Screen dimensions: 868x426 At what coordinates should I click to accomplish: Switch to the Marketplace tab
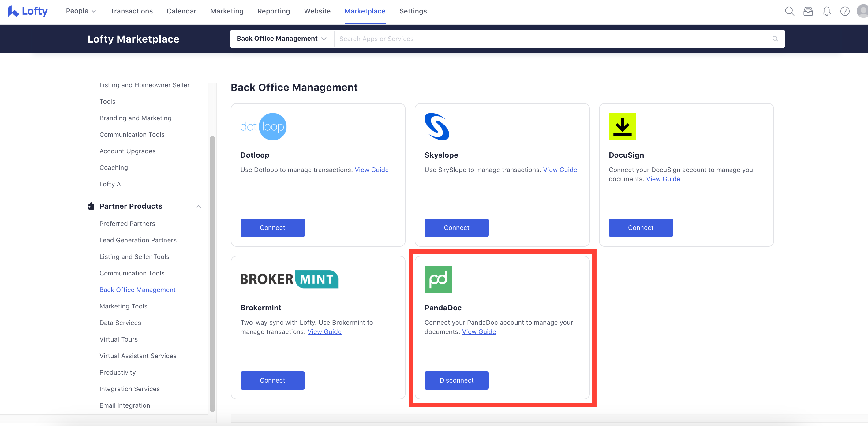[365, 11]
